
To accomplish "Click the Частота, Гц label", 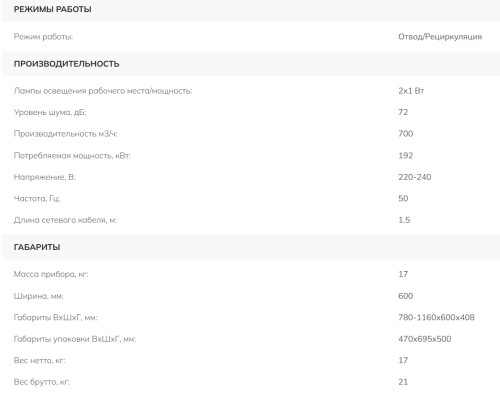I will click(x=37, y=199).
